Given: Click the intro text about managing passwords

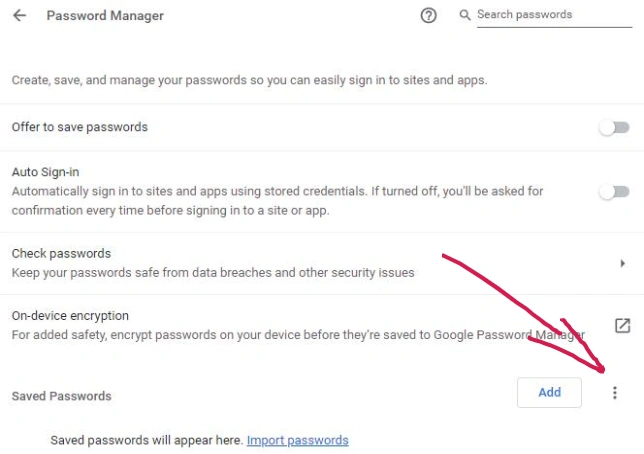Looking at the screenshot, I should 249,80.
